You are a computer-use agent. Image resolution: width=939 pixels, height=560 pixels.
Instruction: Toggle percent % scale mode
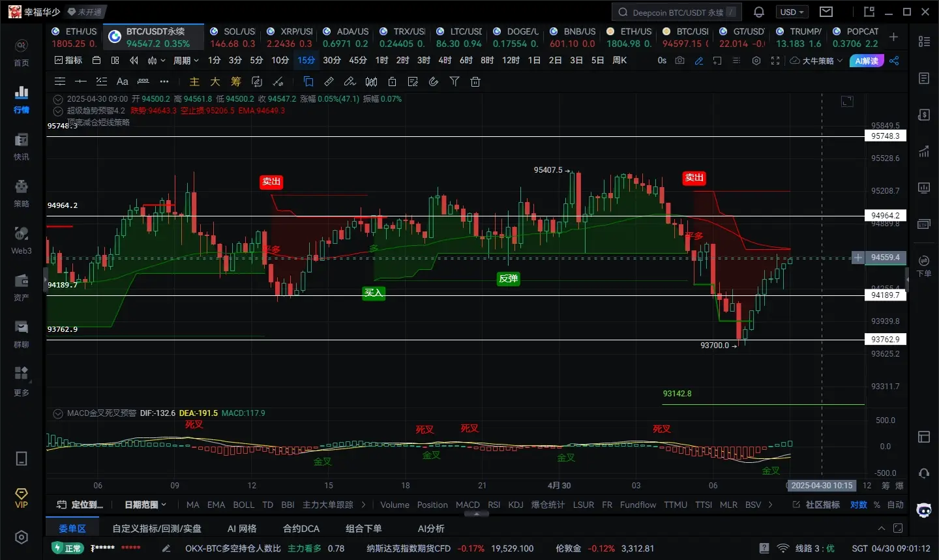point(877,505)
